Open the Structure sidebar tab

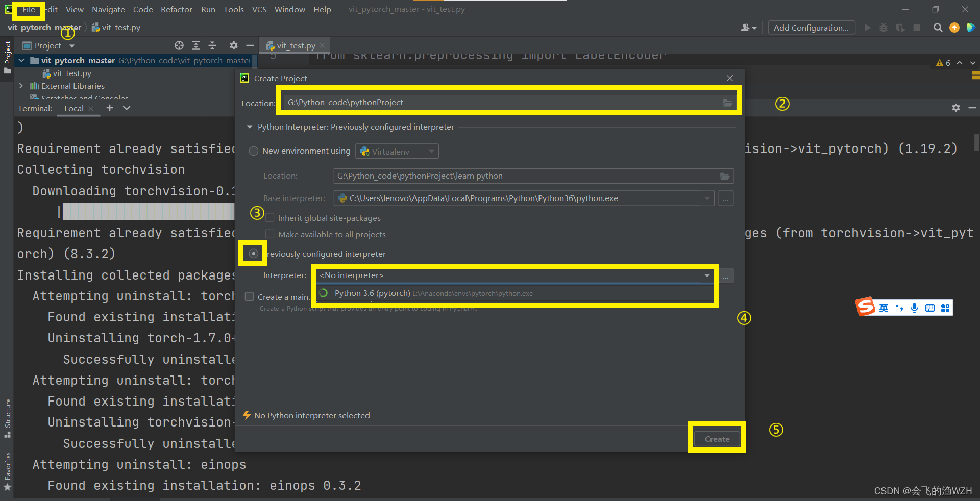pyautogui.click(x=8, y=418)
